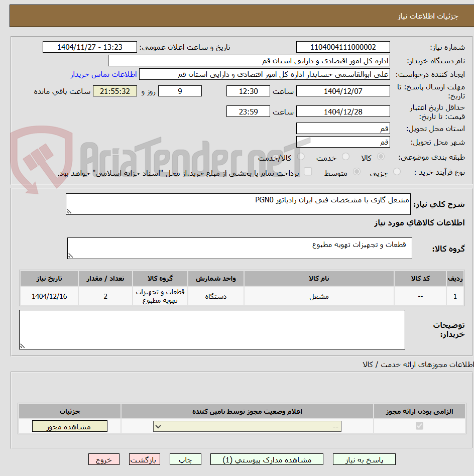Screen dimensions: 474x476
Task: Click the countdown timer 21:55:32
Action: (x=115, y=91)
